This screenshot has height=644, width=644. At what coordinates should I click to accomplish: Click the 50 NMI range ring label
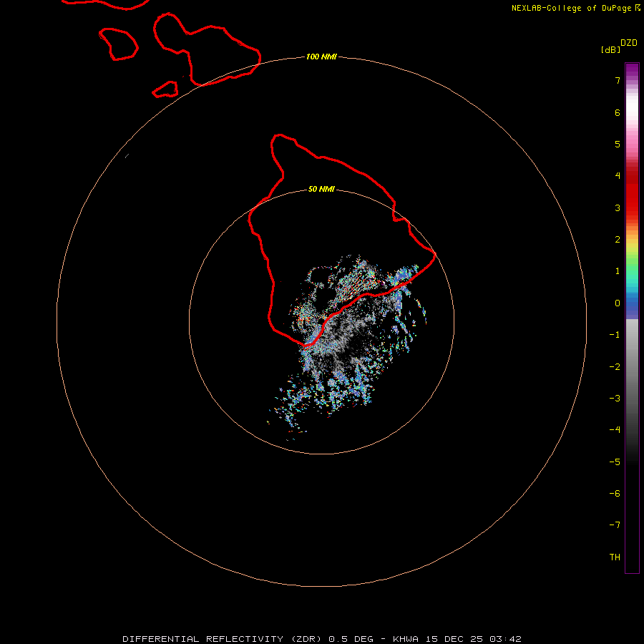[x=321, y=189]
